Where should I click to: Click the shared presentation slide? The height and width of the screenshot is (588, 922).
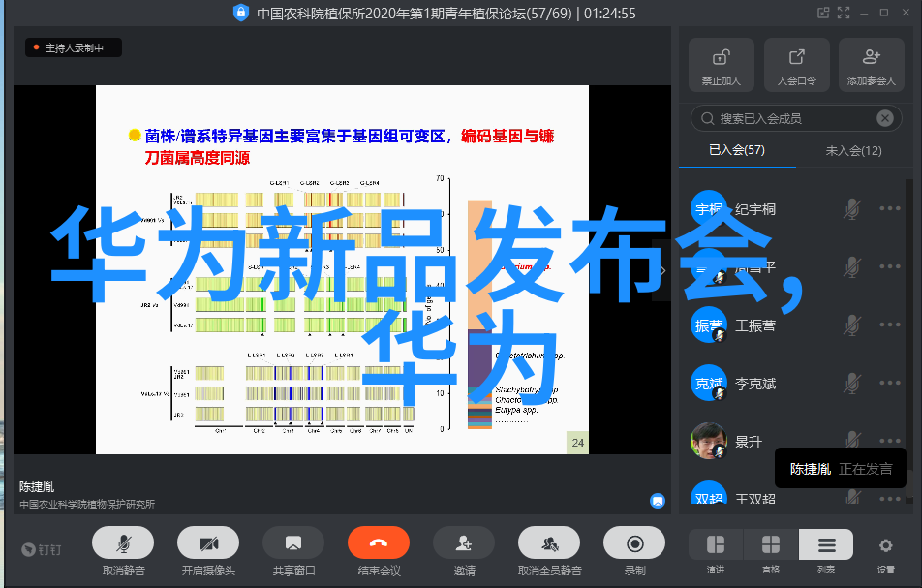tap(342, 269)
